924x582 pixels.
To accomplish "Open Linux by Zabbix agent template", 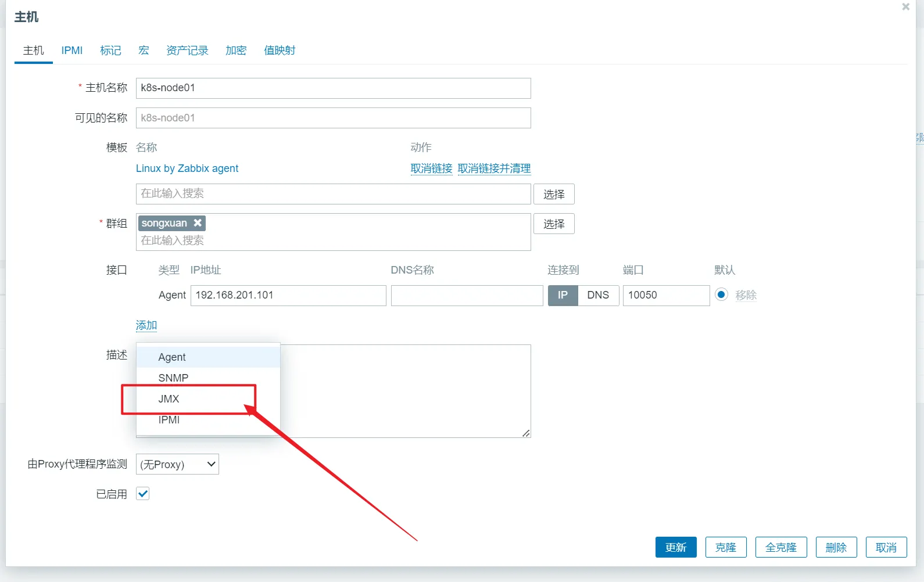I will point(187,168).
